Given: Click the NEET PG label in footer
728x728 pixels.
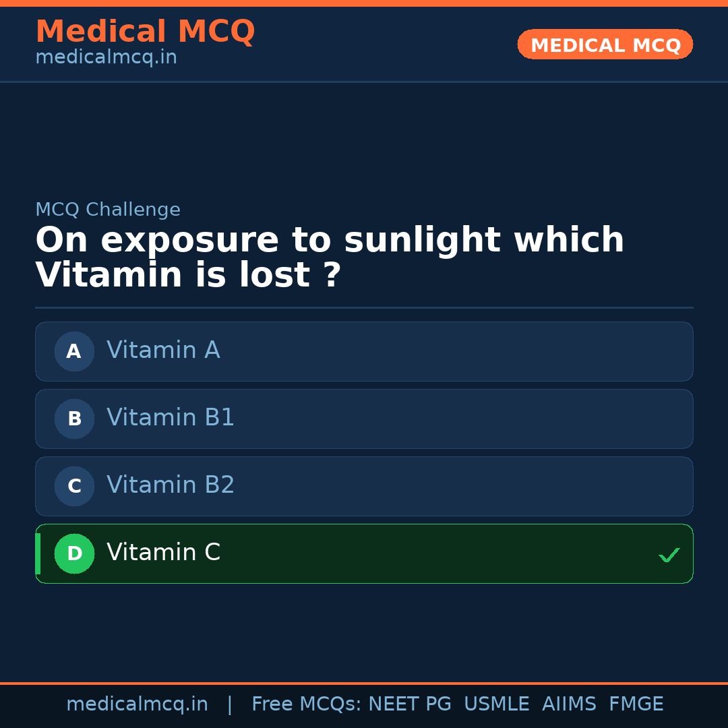Looking at the screenshot, I should click(x=409, y=704).
